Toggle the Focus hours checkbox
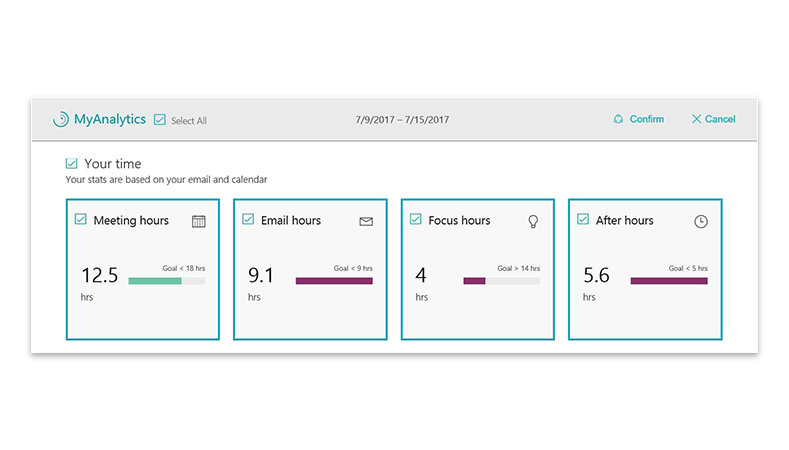 point(416,220)
